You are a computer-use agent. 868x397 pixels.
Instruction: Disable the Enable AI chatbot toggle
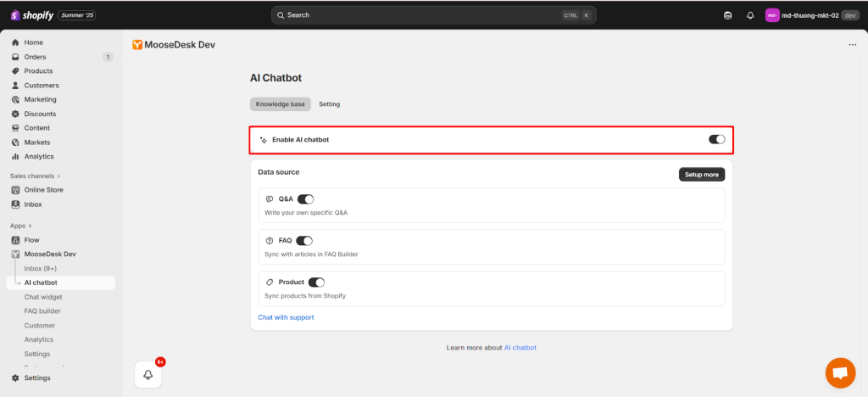point(716,139)
